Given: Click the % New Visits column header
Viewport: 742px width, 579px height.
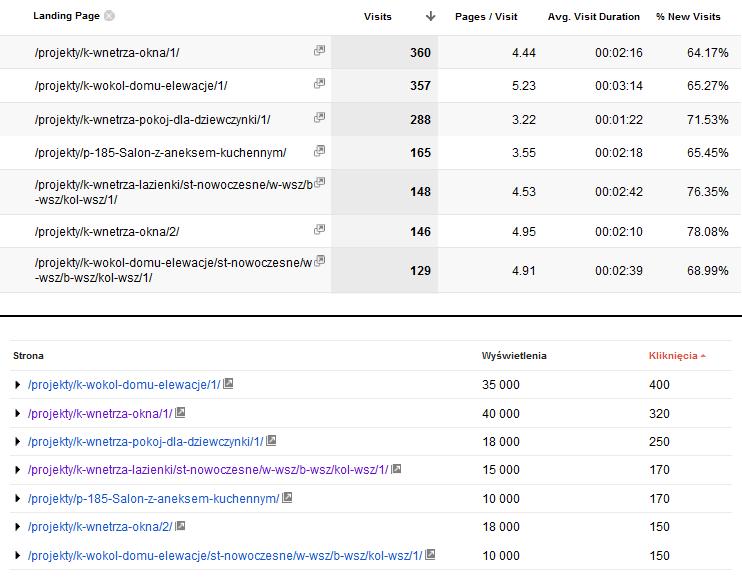Looking at the screenshot, I should (x=688, y=17).
